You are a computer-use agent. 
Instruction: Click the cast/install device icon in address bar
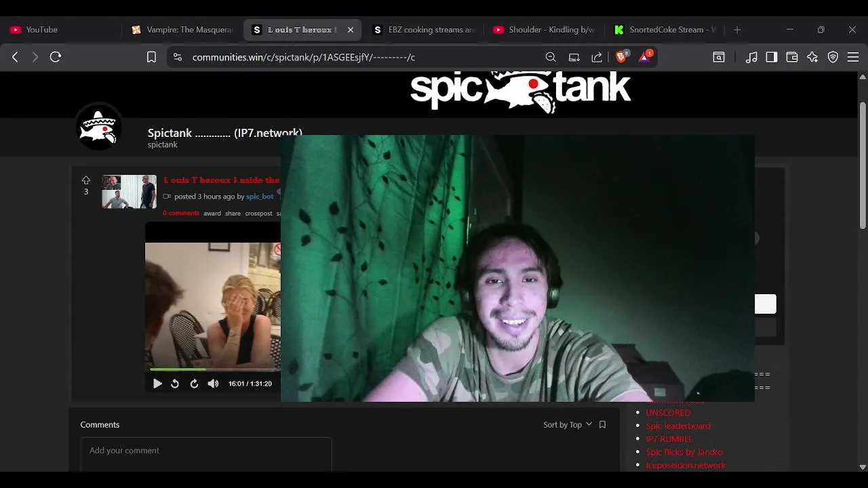coord(574,57)
